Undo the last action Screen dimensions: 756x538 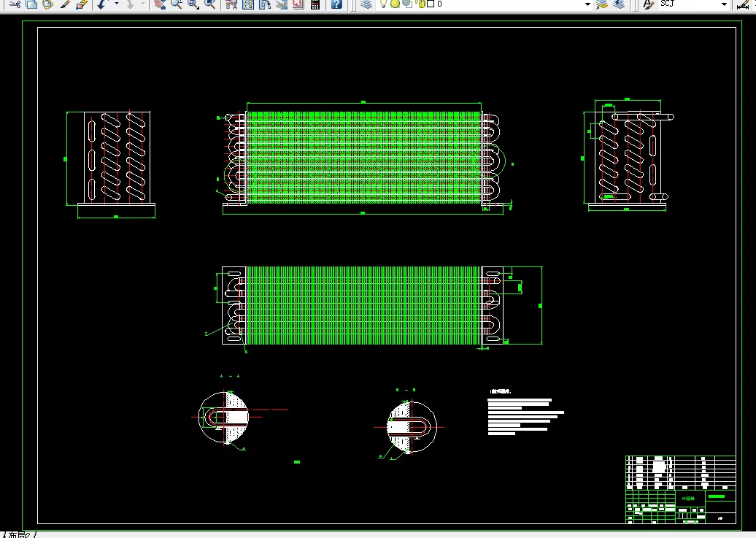click(101, 4)
